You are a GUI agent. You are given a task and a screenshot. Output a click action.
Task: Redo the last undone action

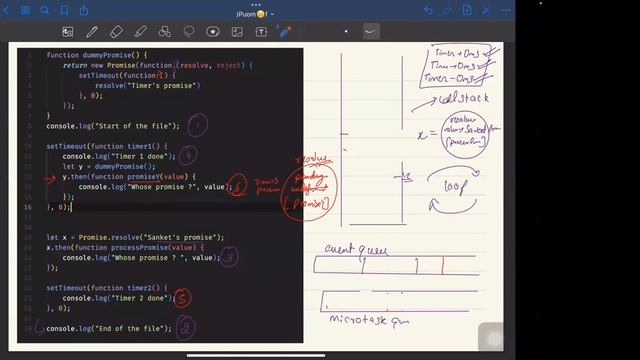(x=447, y=11)
